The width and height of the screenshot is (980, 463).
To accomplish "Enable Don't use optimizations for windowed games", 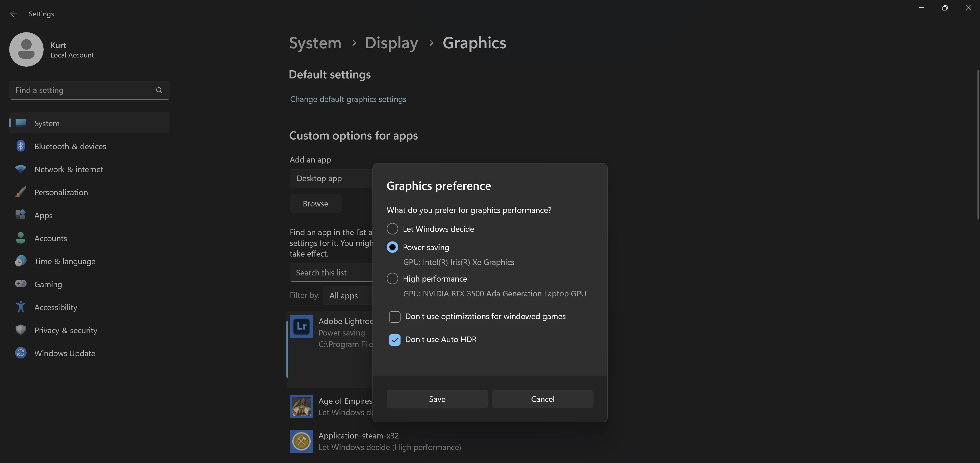I will pos(394,317).
